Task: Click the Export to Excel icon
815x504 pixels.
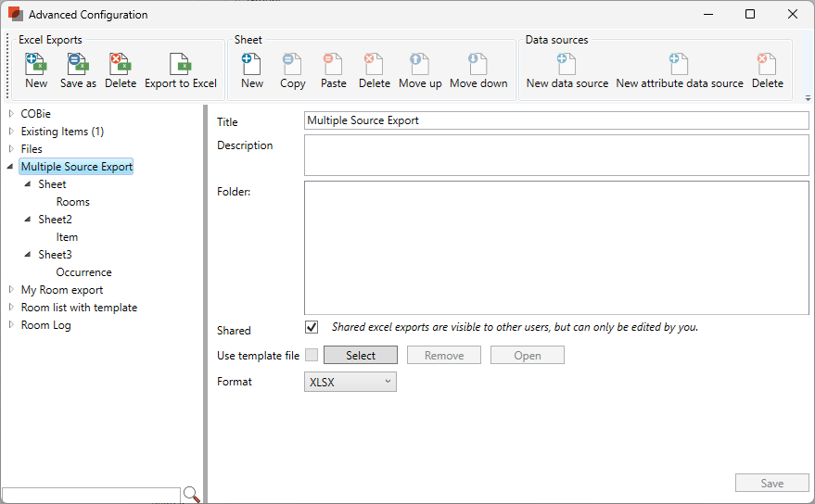Action: coord(180,70)
